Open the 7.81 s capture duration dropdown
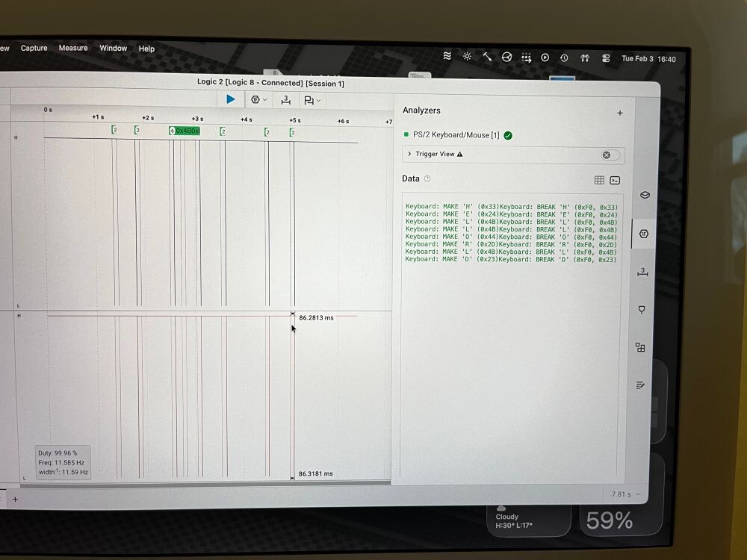Viewport: 747px width, 560px height. point(625,494)
